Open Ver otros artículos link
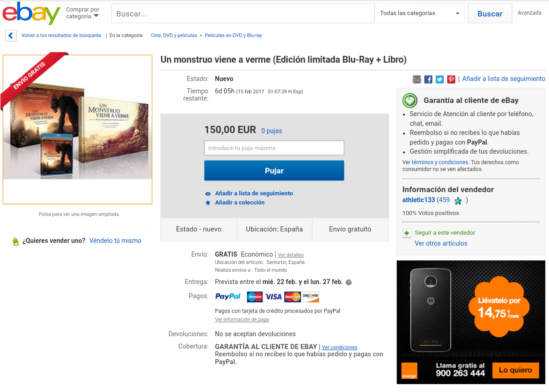 tap(441, 243)
